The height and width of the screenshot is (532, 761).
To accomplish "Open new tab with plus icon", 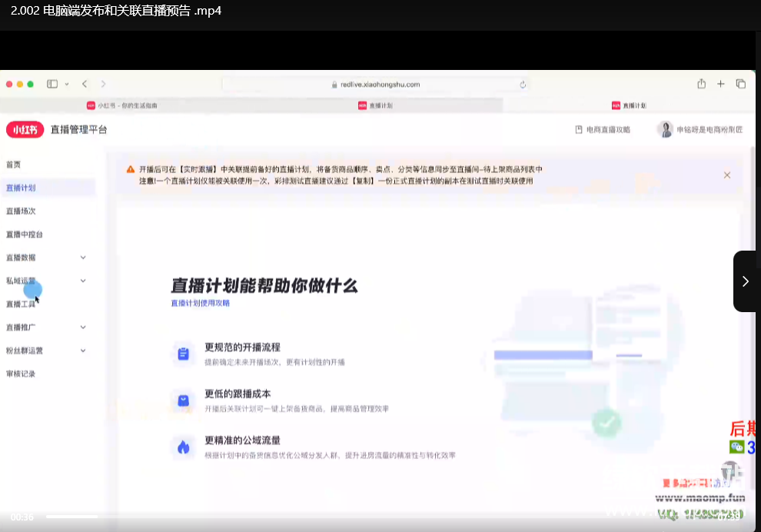I will tap(721, 84).
